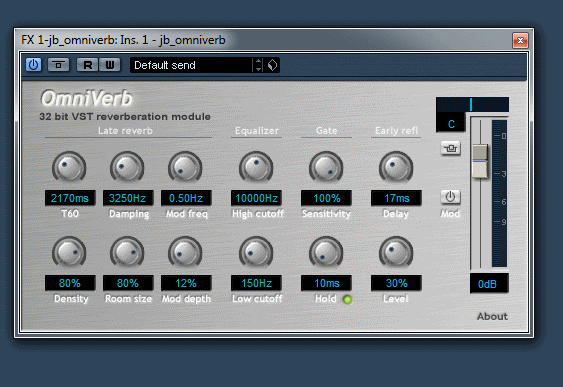563x387 pixels.
Task: Click the T60 knob
Action: (x=69, y=168)
